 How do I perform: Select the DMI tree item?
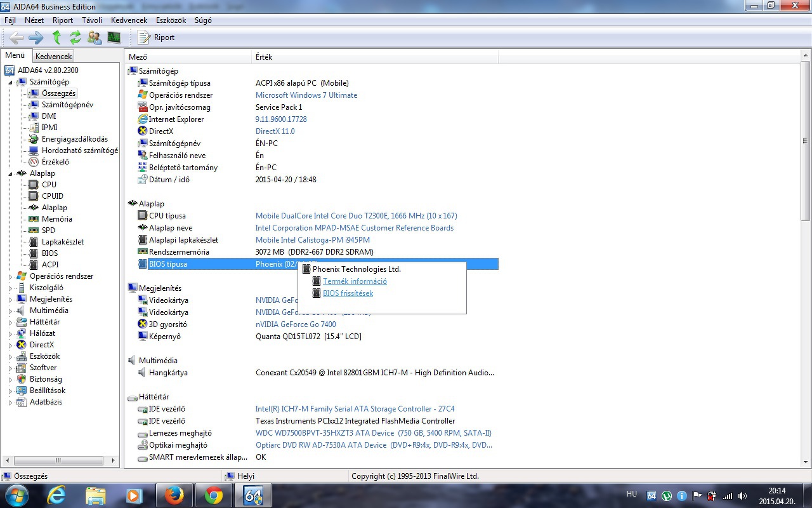click(x=49, y=116)
